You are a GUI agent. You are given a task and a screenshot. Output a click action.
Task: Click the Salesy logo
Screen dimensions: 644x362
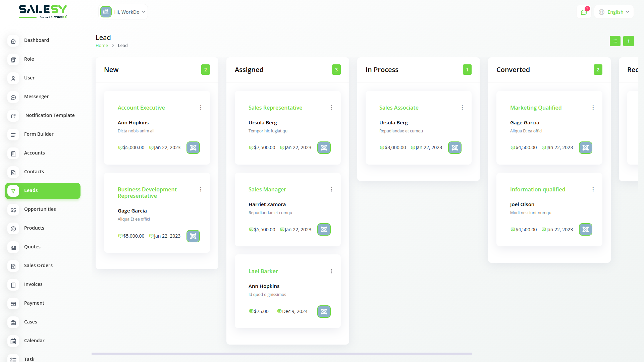point(43,11)
